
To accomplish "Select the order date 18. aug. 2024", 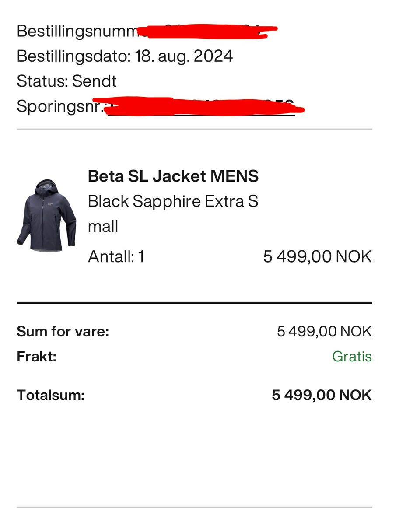I will click(x=183, y=56).
